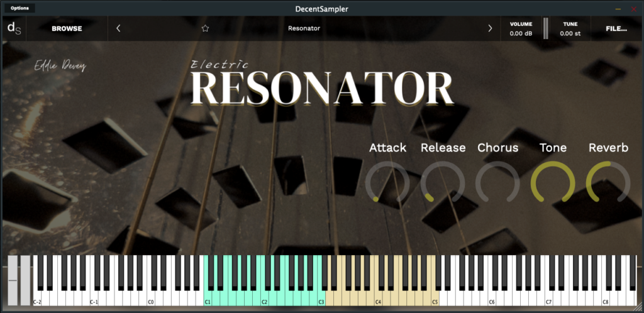644x313 pixels.
Task: Play the C-2 key on keyboard
Action: point(37,299)
